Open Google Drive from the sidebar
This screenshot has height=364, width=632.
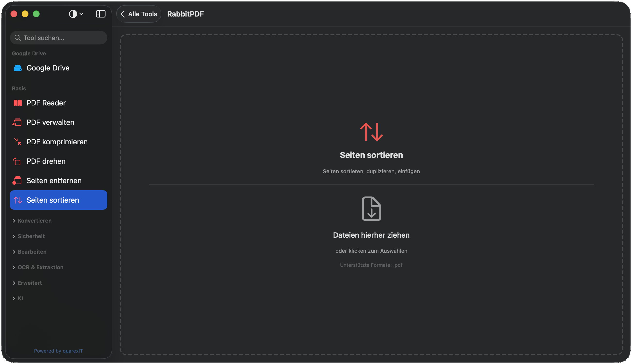pyautogui.click(x=59, y=68)
